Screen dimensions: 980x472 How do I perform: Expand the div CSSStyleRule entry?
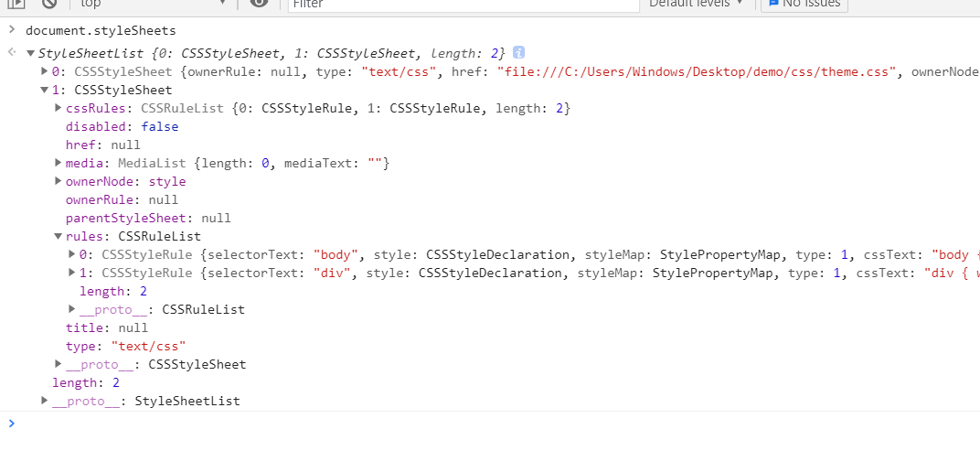[x=72, y=273]
